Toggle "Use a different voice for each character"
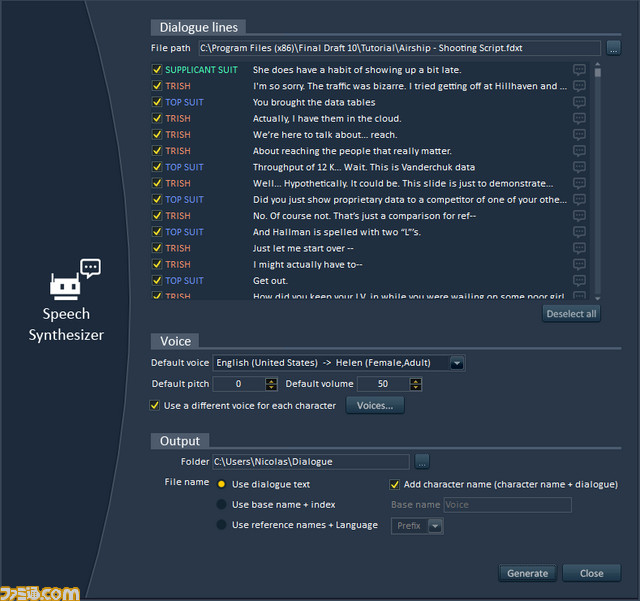This screenshot has height=601, width=640. point(155,405)
